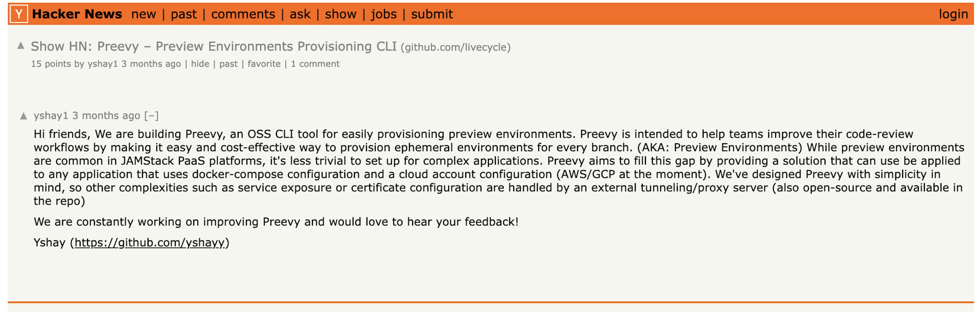Click 'submit' in the navigation bar
980x312 pixels.
click(432, 15)
